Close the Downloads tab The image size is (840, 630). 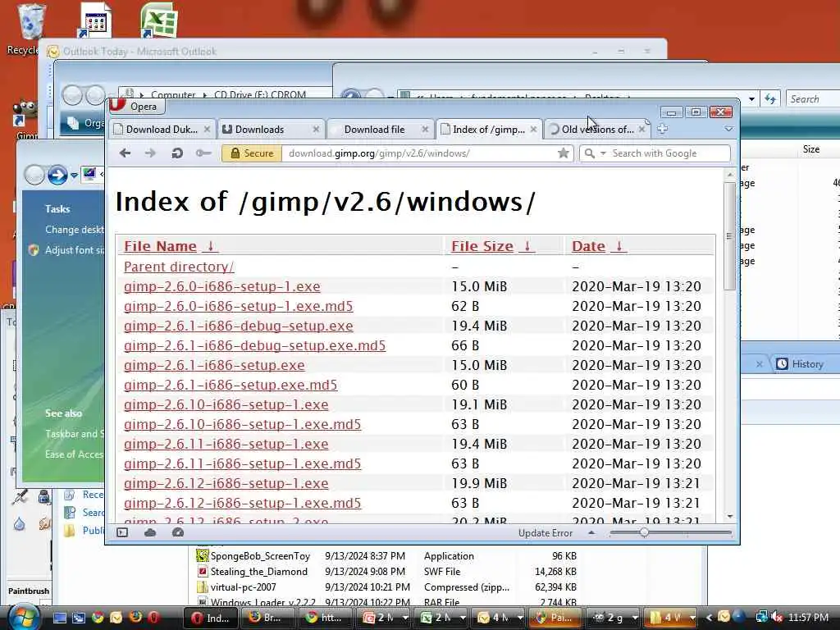click(316, 129)
